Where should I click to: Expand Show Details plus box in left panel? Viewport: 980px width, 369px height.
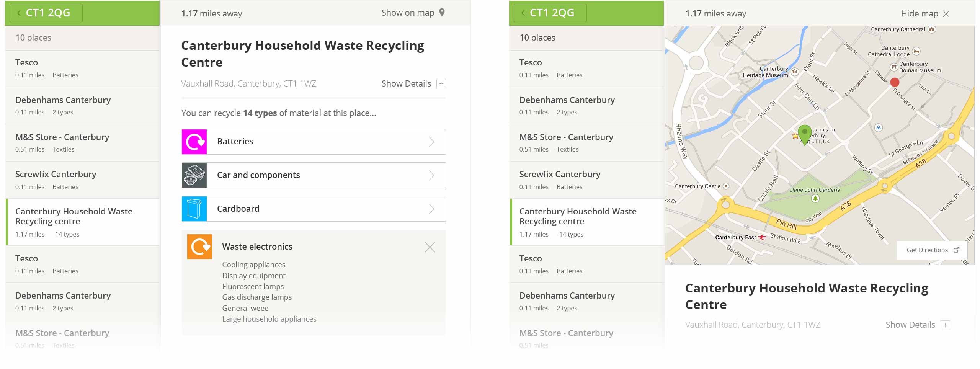[441, 83]
